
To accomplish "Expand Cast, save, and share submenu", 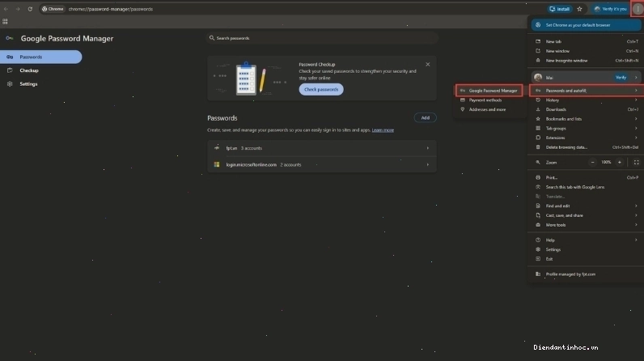I will 586,215.
